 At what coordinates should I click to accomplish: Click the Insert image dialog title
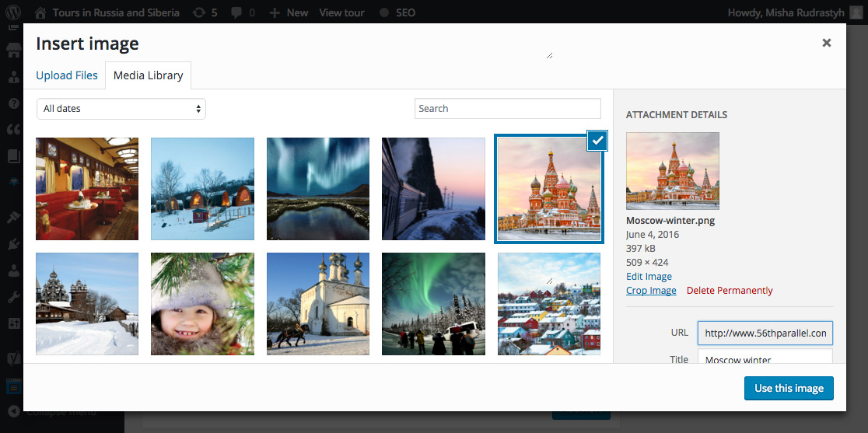tap(87, 44)
